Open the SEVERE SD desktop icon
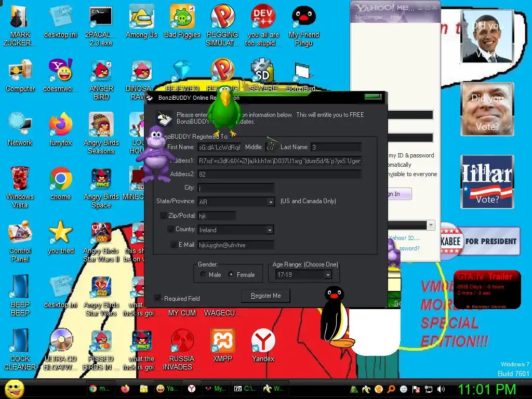The width and height of the screenshot is (532, 399). tap(263, 75)
